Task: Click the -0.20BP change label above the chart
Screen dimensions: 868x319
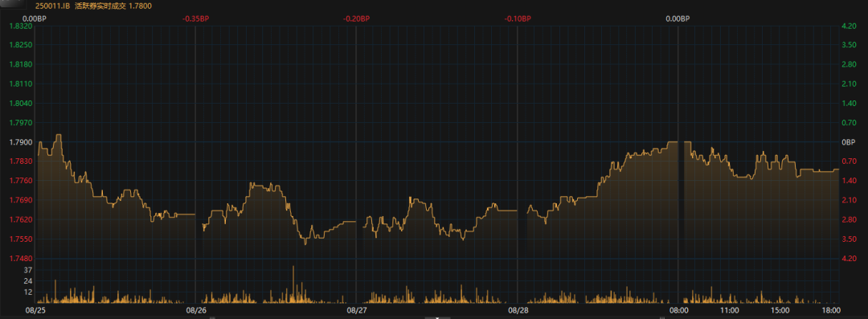Action: 356,18
